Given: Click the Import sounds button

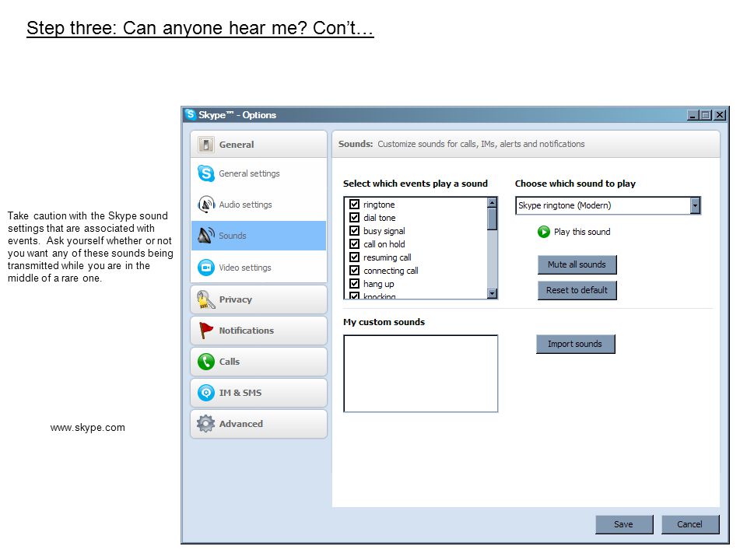Looking at the screenshot, I should point(576,344).
